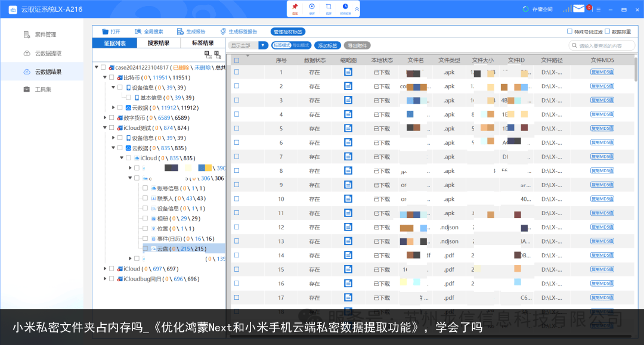Viewport: 644px width, 345px height.
Task: Open the mail notification envelope icon
Action: (578, 8)
